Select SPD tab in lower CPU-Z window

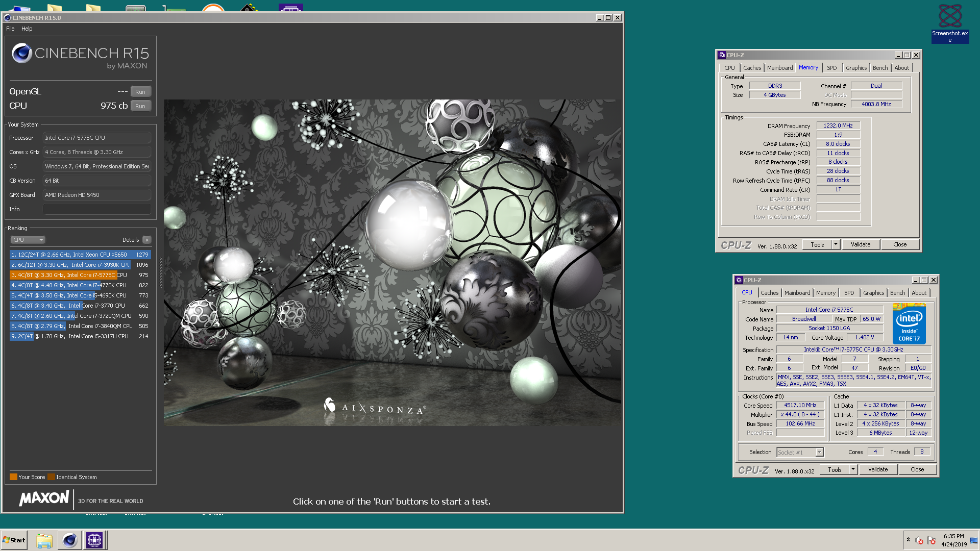click(x=849, y=293)
